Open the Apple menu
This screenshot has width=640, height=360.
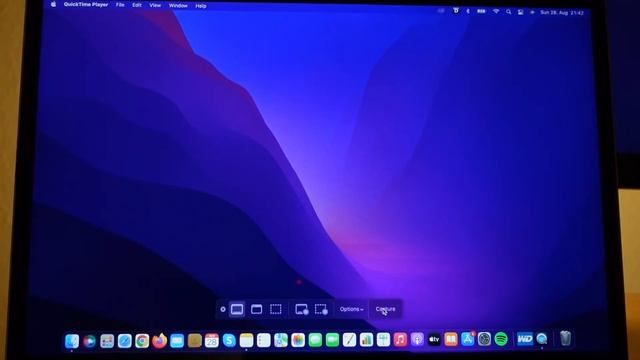pos(53,4)
